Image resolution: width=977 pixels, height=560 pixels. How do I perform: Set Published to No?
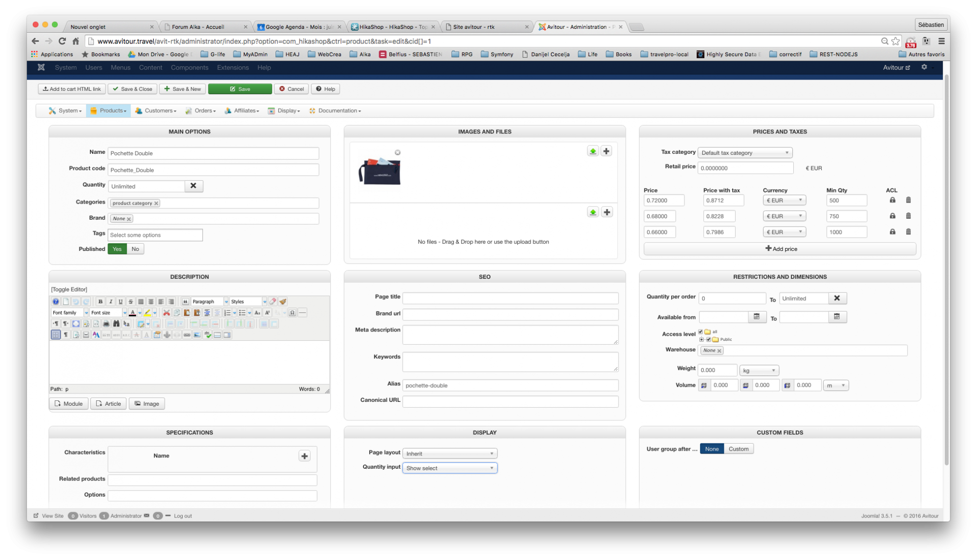click(x=135, y=249)
